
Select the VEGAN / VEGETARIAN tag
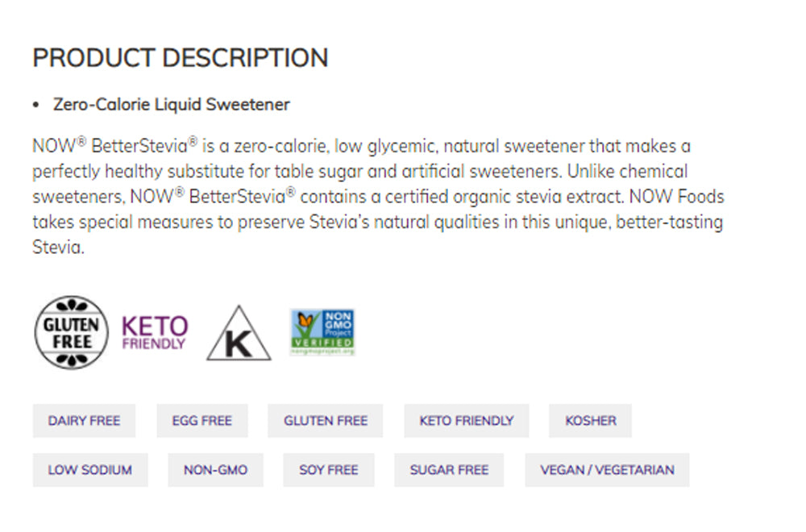pos(607,470)
